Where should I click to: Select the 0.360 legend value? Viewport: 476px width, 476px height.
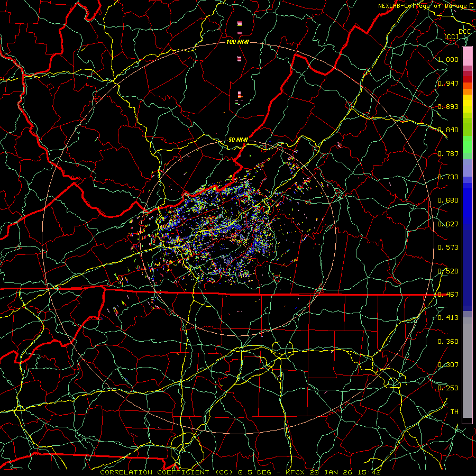(x=448, y=342)
